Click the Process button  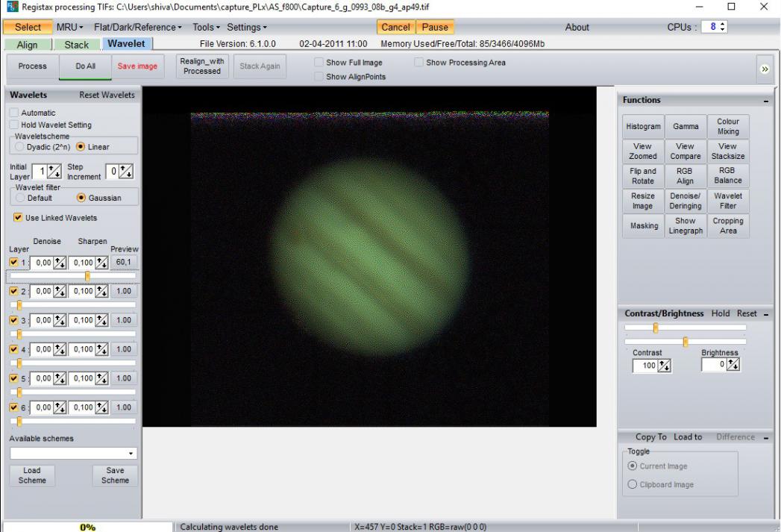pyautogui.click(x=32, y=66)
